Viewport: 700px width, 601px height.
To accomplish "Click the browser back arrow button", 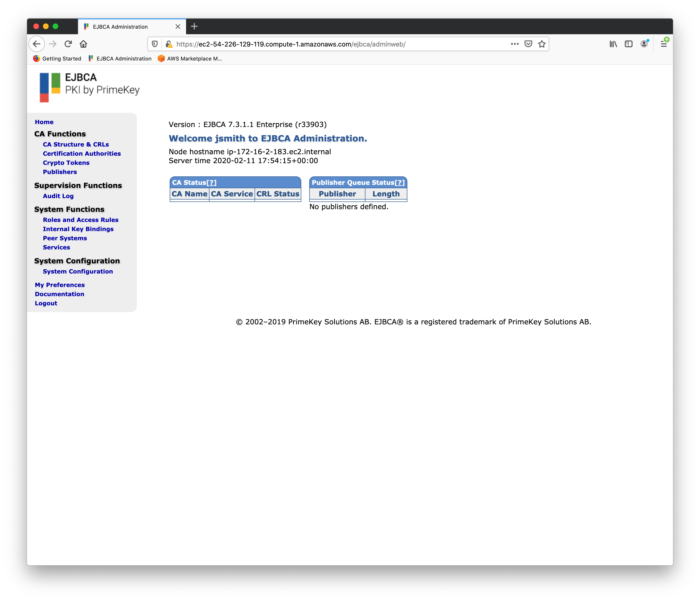I will pos(37,44).
